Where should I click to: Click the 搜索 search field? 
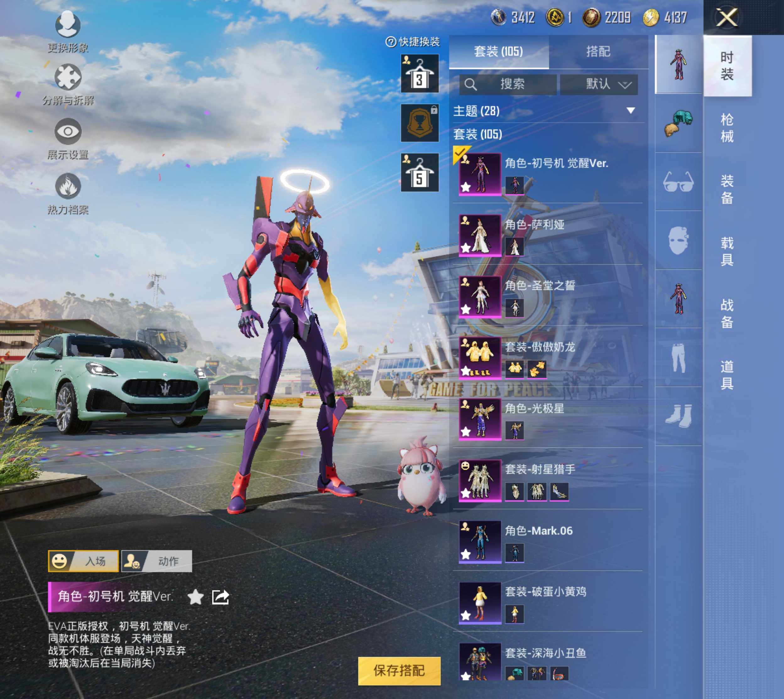coord(508,84)
